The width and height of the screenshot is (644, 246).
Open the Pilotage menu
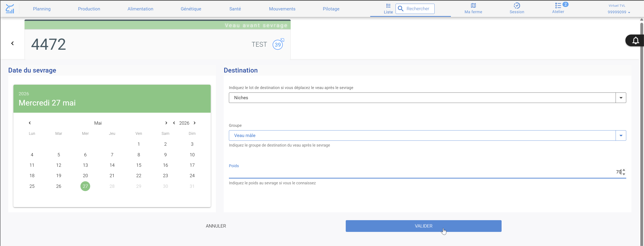coord(331,9)
